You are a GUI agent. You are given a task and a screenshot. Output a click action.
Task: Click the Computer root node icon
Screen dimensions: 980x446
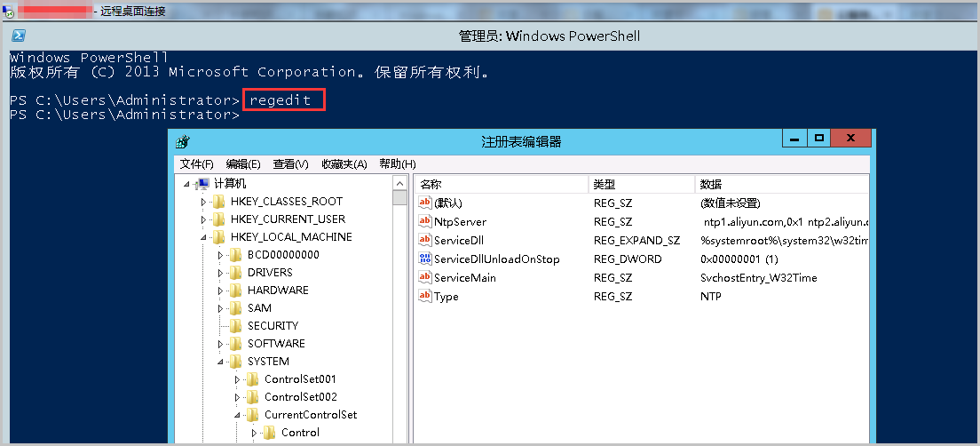[x=202, y=184]
